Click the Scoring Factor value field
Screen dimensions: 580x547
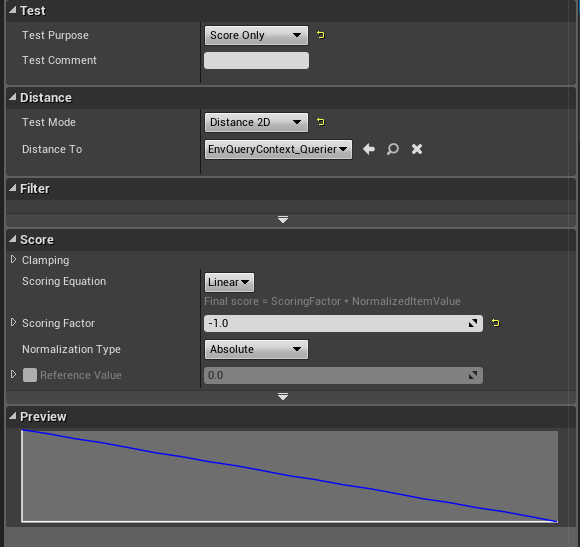(343, 324)
